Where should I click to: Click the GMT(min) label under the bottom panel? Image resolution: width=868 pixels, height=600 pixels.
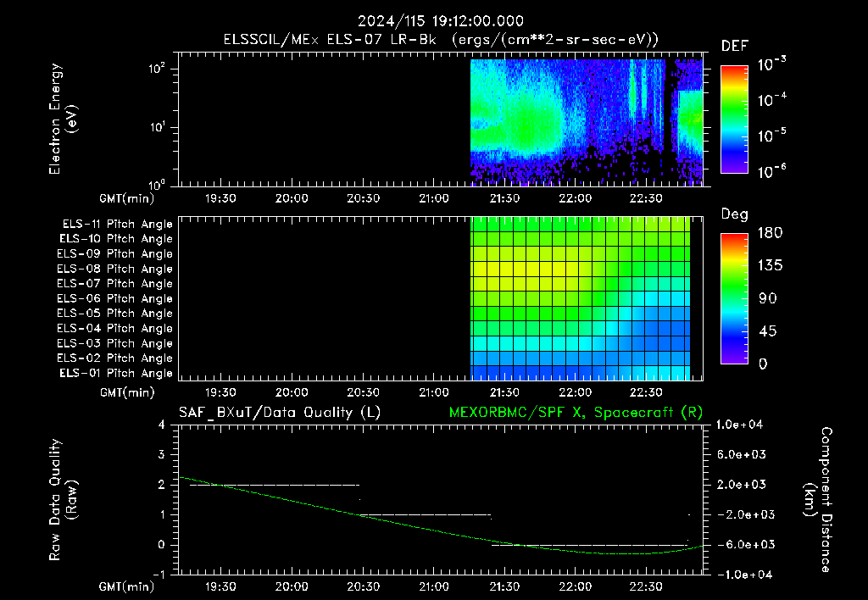[127, 586]
